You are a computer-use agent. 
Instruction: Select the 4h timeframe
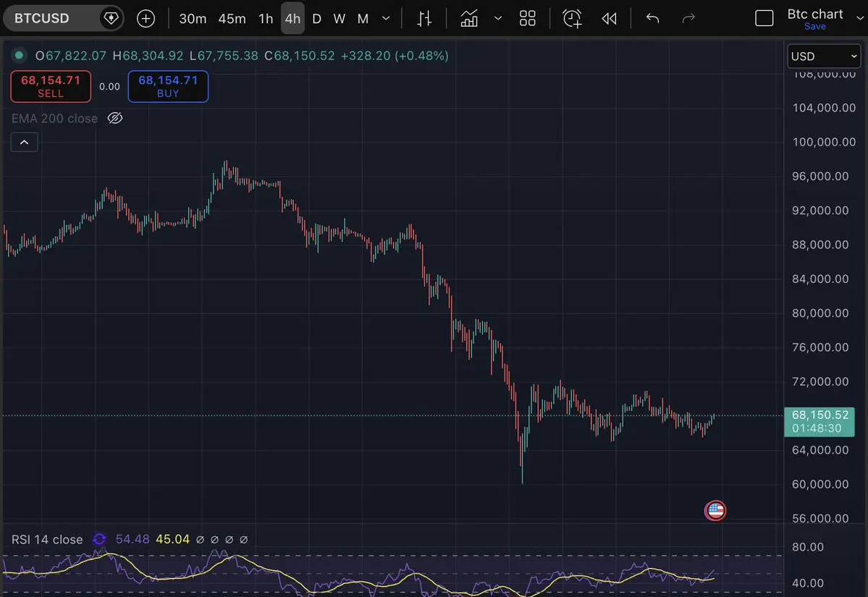[x=292, y=18]
